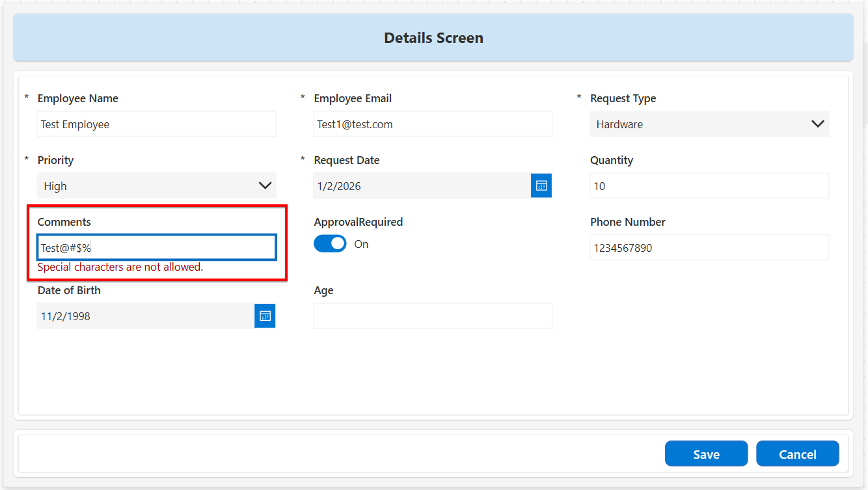Click the ApprovalRequired field label
Screen dimensions: 868x490
tap(358, 222)
